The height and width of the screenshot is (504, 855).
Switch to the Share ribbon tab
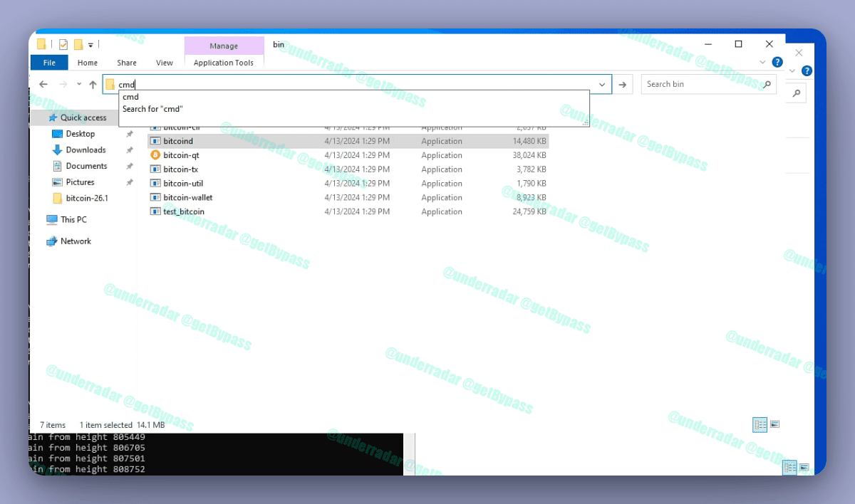(x=127, y=63)
